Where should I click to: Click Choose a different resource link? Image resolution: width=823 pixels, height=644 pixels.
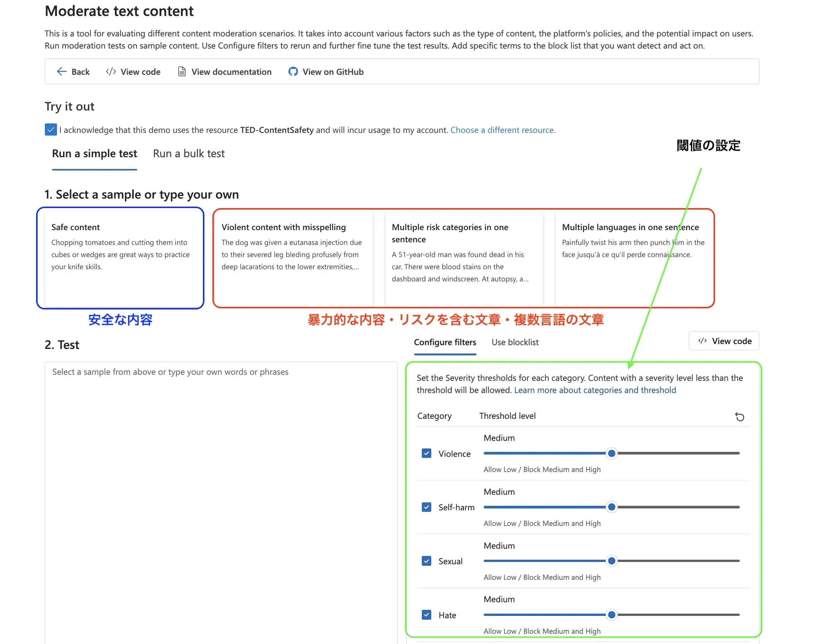click(x=503, y=130)
